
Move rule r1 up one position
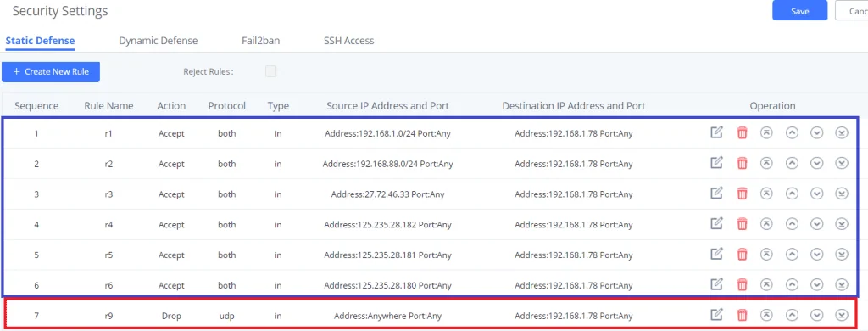793,133
